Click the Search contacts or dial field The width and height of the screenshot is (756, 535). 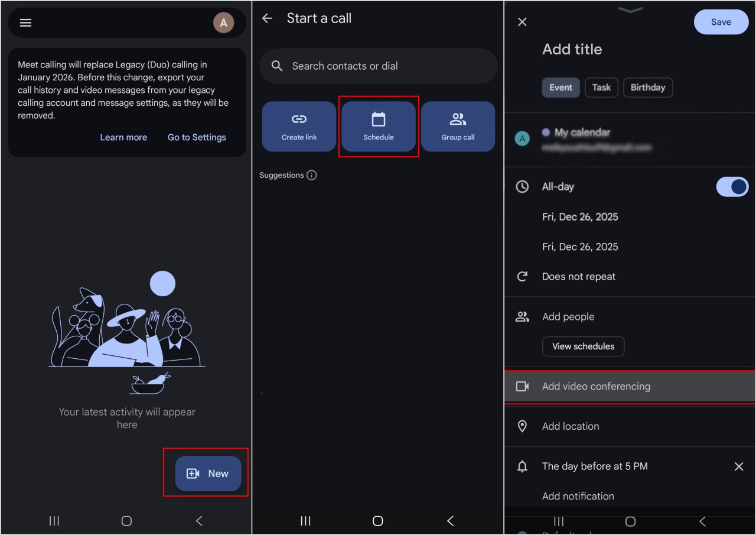(378, 66)
